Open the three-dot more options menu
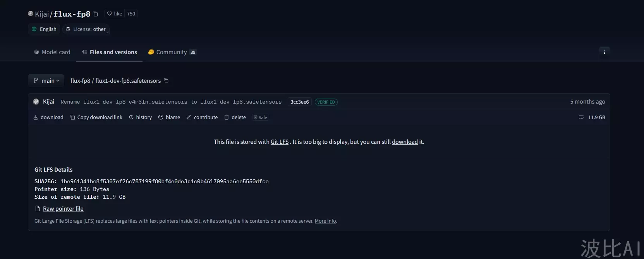Viewport: 644px width, 259px height. 604,52
